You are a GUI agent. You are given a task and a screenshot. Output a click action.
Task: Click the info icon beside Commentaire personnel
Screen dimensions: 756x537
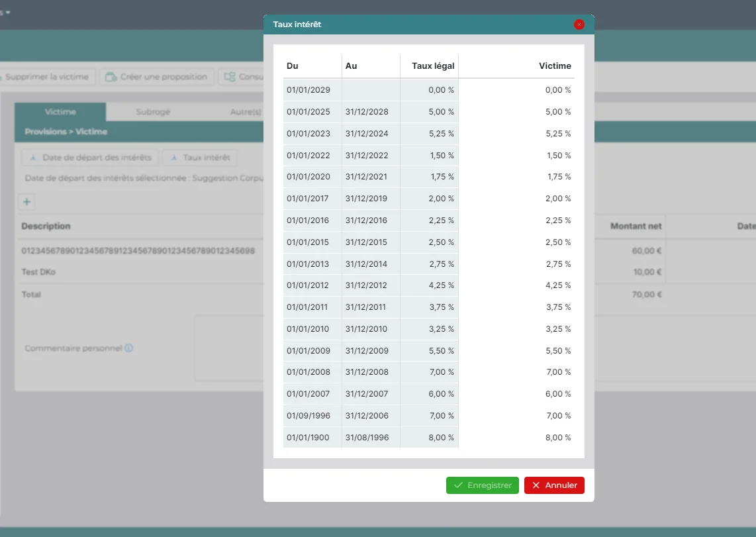tap(129, 348)
